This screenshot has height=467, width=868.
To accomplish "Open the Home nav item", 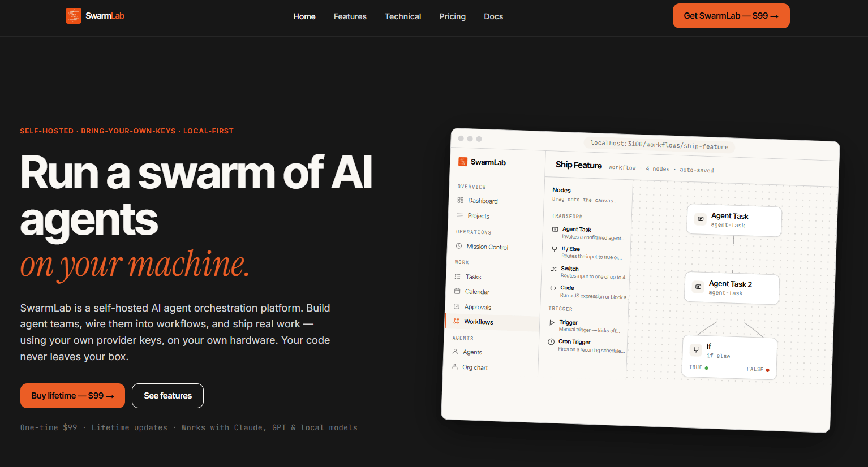I will point(304,16).
